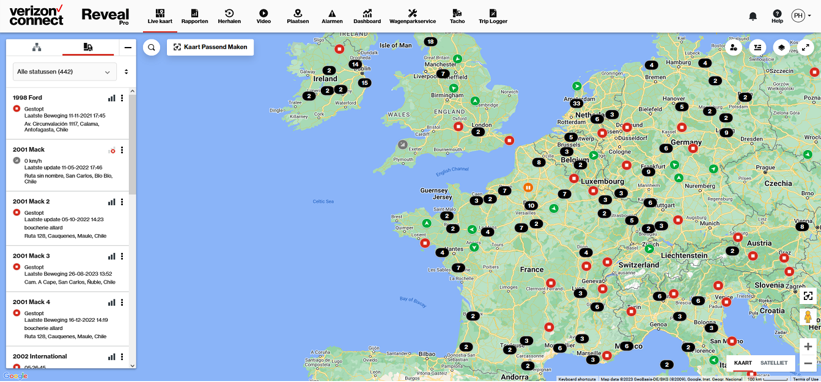Click the vehicle list scrollbar
The height and width of the screenshot is (382, 821).
click(x=132, y=144)
